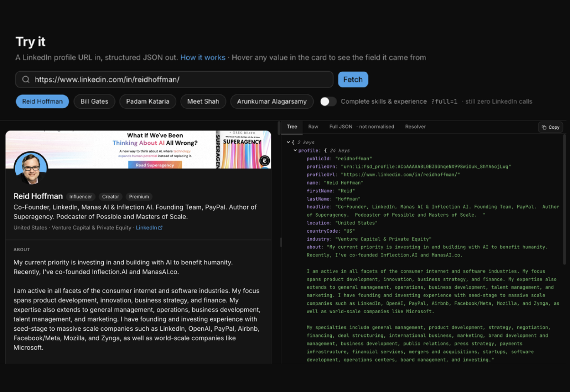This screenshot has height=392, width=570.
Task: Click the profileUrl value in the JSON tree
Action: 400,175
